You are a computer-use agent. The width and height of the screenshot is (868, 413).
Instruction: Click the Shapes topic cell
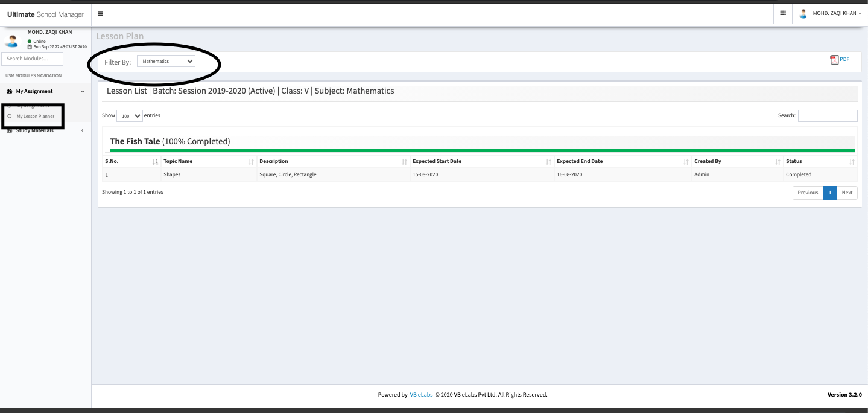(209, 174)
